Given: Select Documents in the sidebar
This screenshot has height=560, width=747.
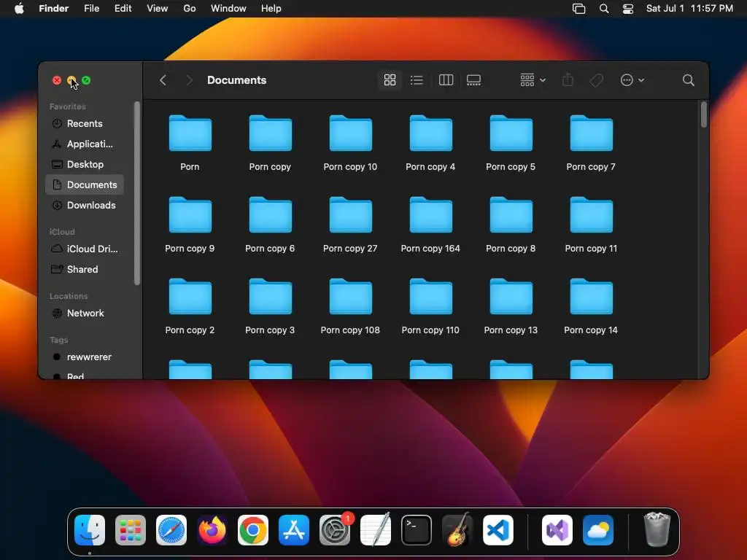Looking at the screenshot, I should coord(85,184).
